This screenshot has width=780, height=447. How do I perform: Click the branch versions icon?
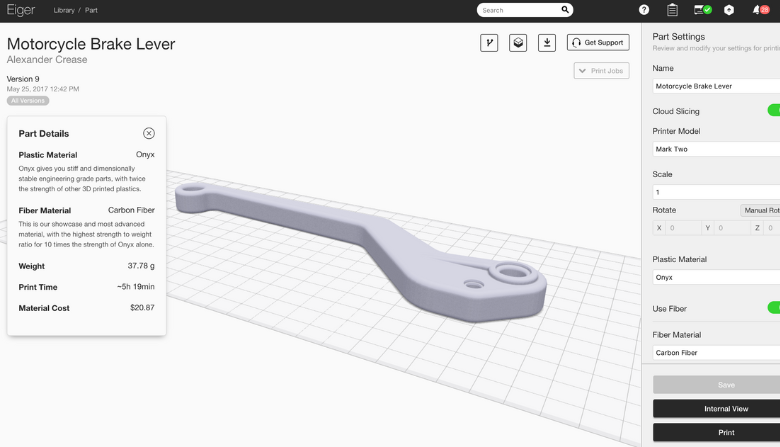490,43
